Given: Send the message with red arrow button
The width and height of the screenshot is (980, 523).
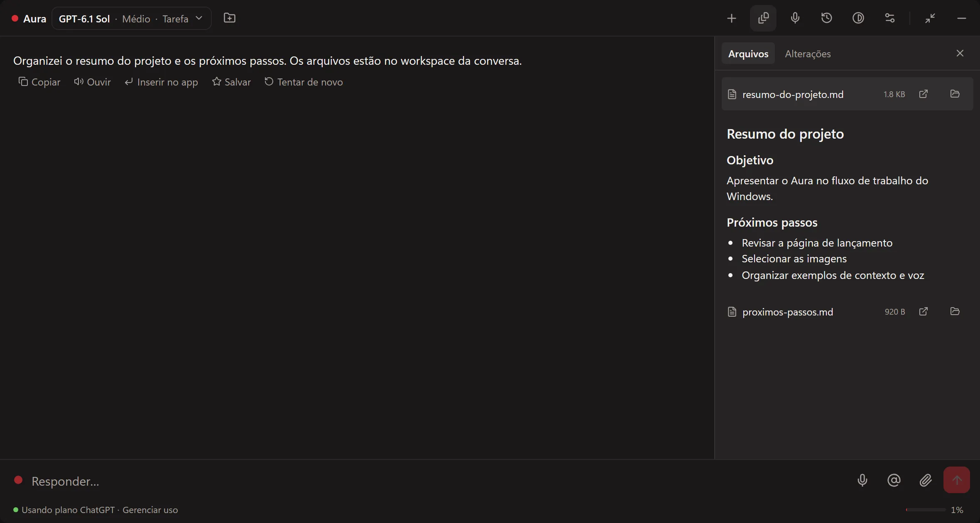Looking at the screenshot, I should (956, 480).
